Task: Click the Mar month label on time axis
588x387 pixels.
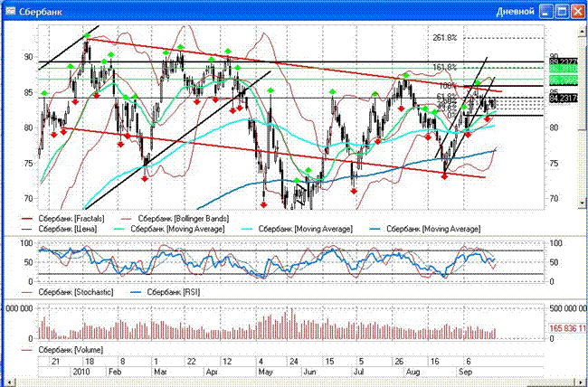Action: [x=160, y=372]
